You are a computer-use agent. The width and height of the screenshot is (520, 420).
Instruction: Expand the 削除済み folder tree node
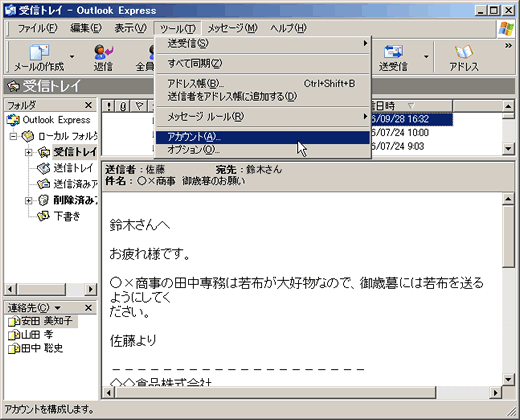pyautogui.click(x=29, y=200)
